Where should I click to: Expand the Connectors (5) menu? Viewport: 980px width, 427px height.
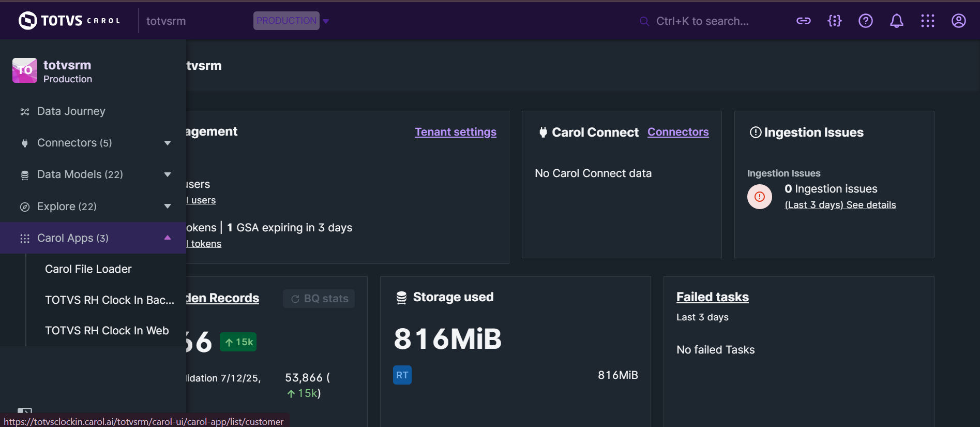point(167,143)
